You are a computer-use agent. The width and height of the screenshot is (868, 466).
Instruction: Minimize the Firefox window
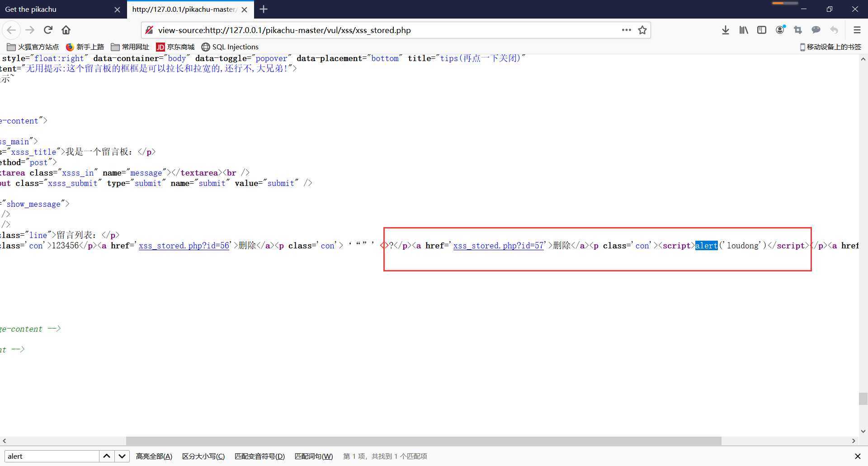pyautogui.click(x=803, y=9)
